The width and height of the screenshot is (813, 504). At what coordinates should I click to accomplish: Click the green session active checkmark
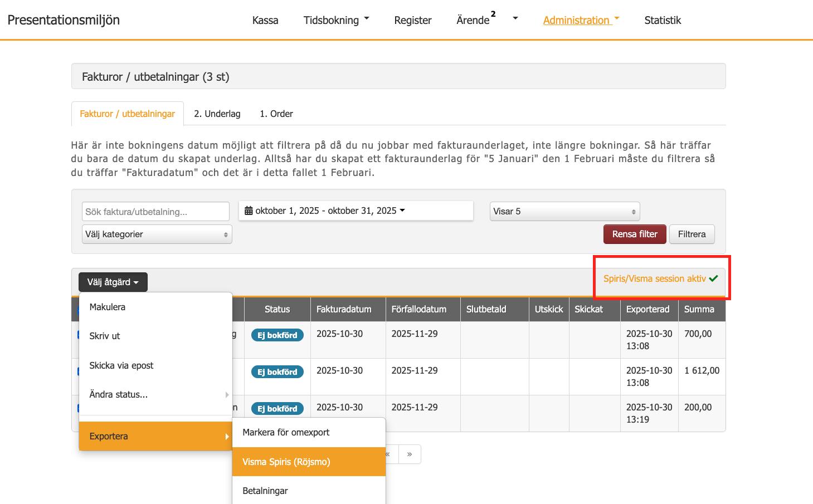tap(714, 278)
